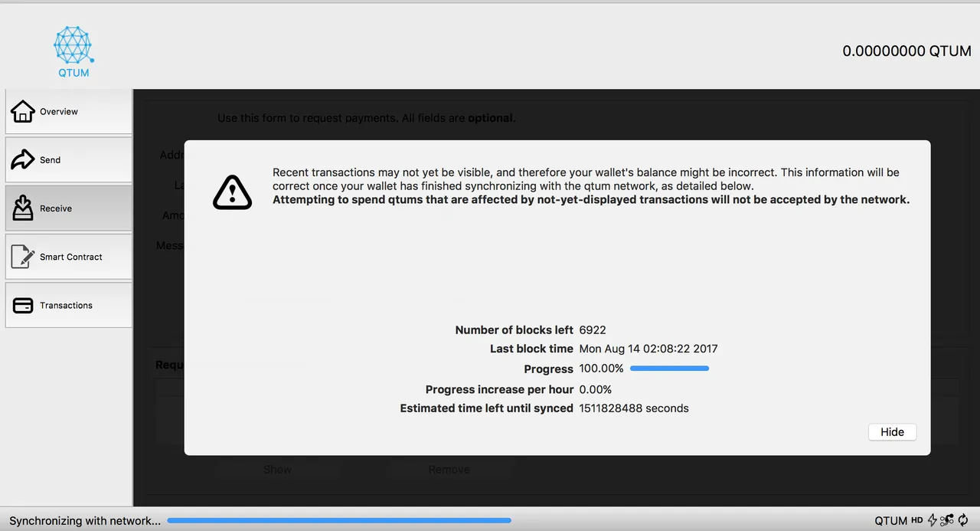
Task: Click the 1511828488 seconds estimate
Action: click(x=634, y=408)
